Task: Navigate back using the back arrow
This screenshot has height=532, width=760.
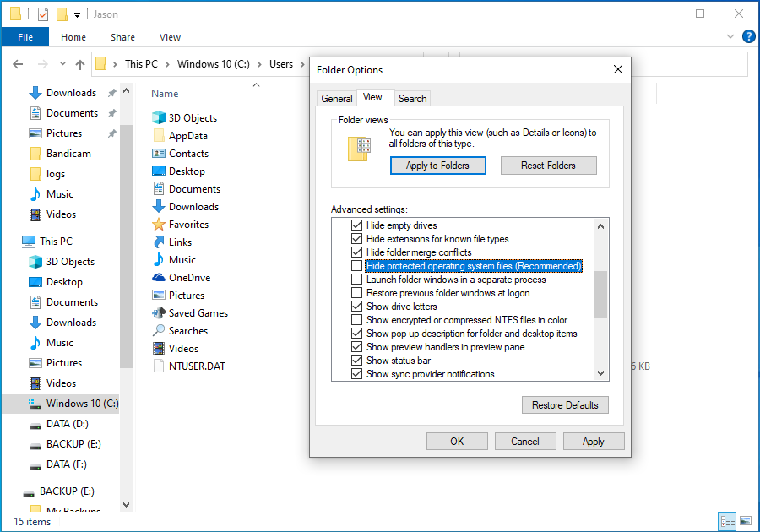Action: pos(18,63)
